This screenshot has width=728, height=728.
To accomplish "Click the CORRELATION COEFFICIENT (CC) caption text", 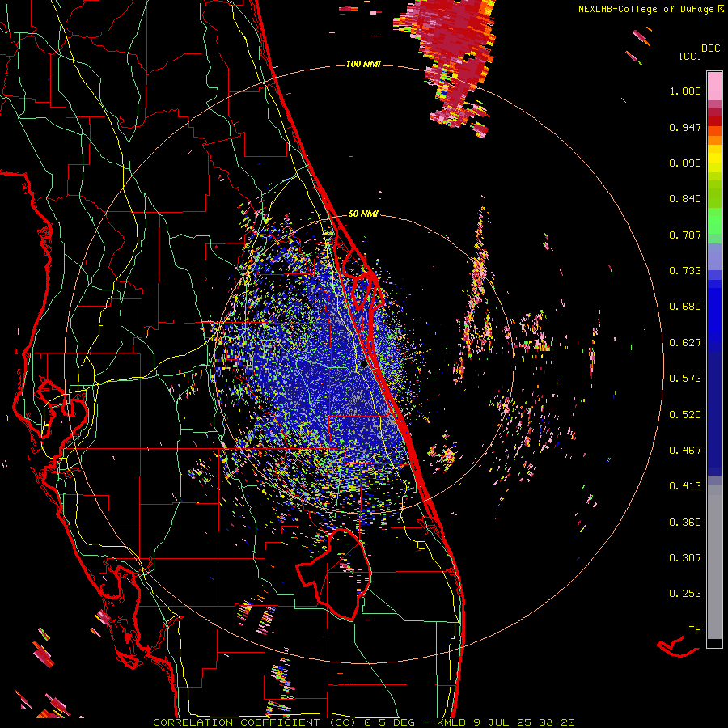I will click(255, 722).
